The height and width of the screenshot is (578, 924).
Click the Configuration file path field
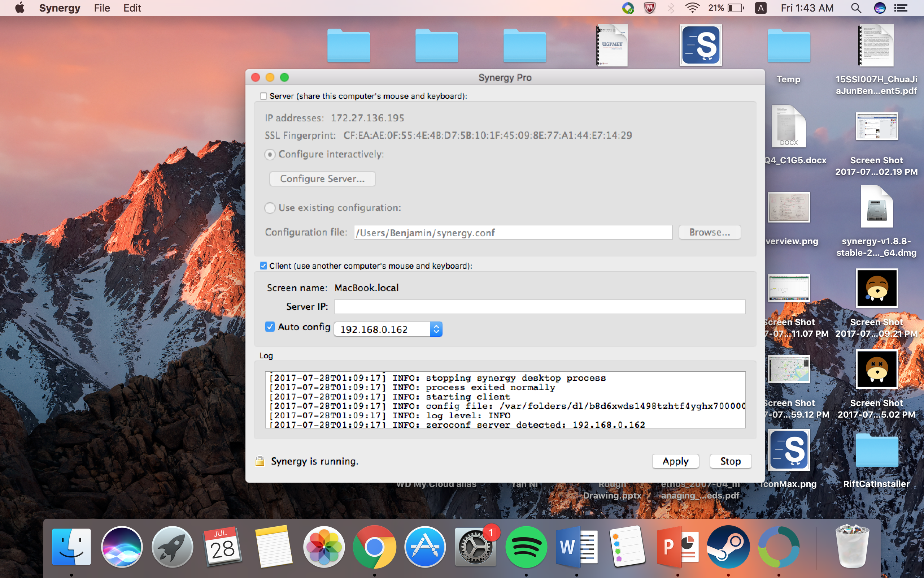[513, 232]
